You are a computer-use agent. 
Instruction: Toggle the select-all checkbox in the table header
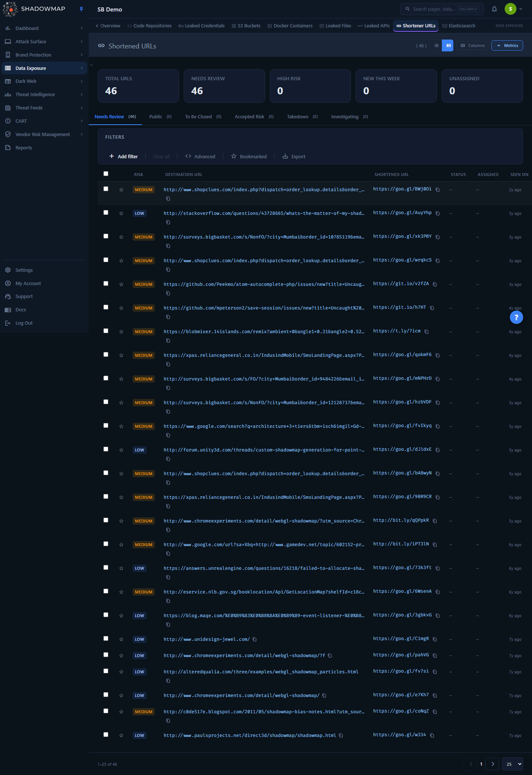(106, 174)
